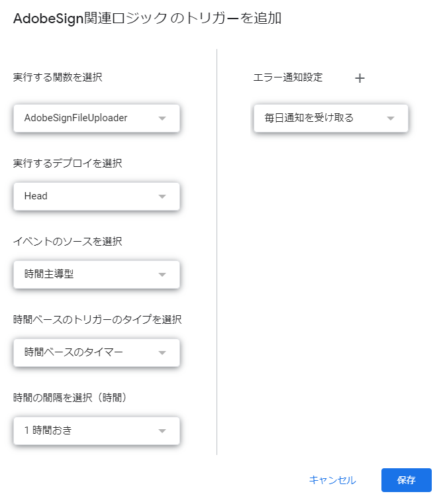This screenshot has height=504, width=445.
Task: Open the 時間ベースのタイマー trigger type dropdown
Action: pos(97,352)
